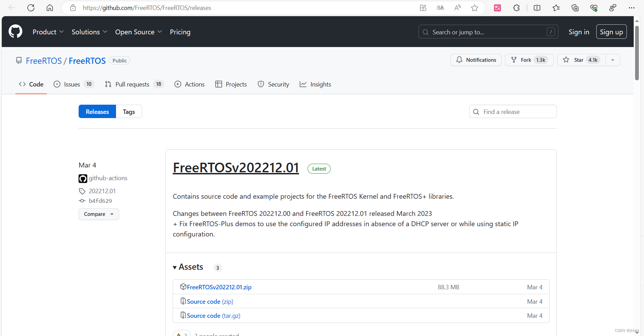Screen dimensions: 644x336
Task: Click the thumbs-up reaction button
Action: (x=182, y=334)
